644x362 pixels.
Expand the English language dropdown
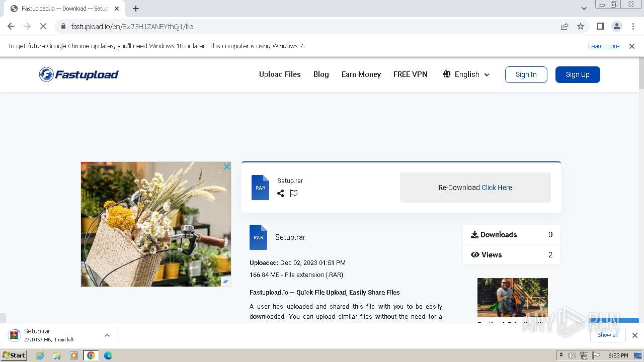point(466,74)
